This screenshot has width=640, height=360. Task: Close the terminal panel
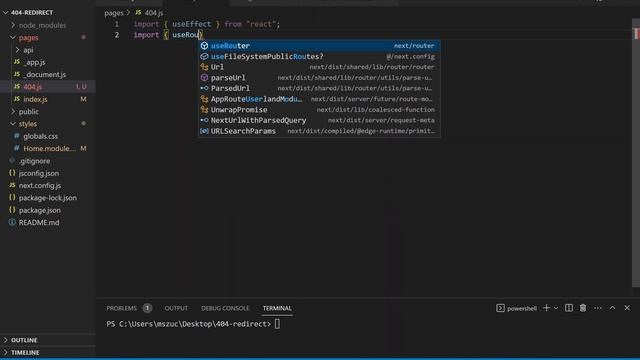pos(627,308)
